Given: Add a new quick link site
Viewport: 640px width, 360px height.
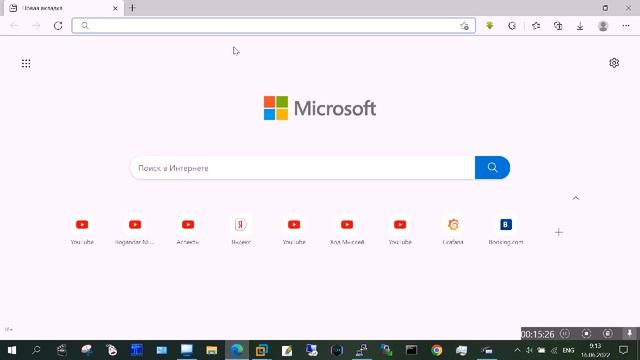Looking at the screenshot, I should 558,232.
